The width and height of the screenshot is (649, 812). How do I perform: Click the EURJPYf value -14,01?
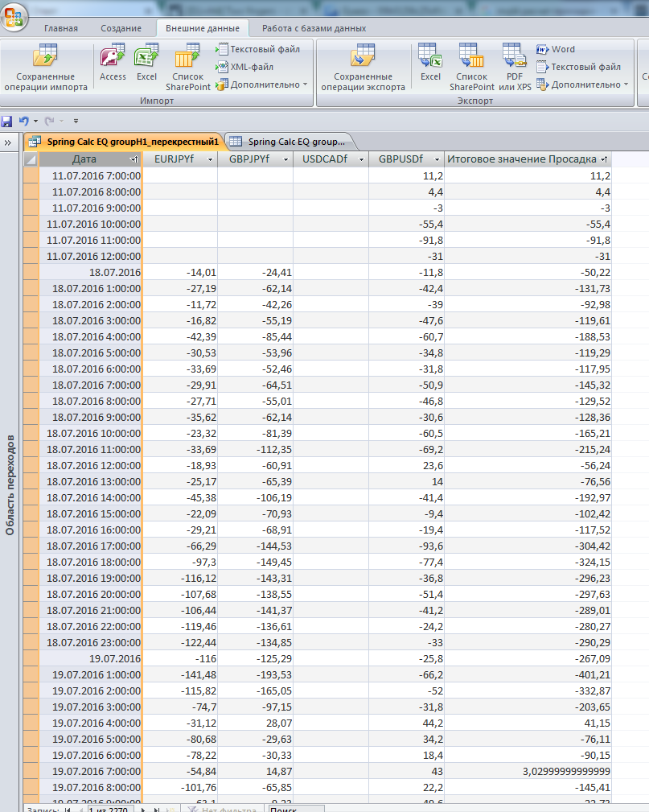pyautogui.click(x=180, y=272)
